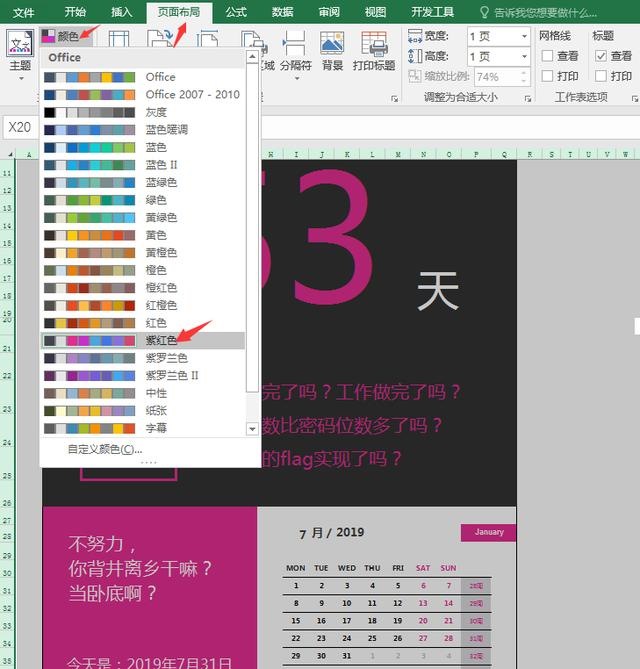Screen dimensions: 640x669
Task: Click the January button on calendar
Action: pos(489,532)
